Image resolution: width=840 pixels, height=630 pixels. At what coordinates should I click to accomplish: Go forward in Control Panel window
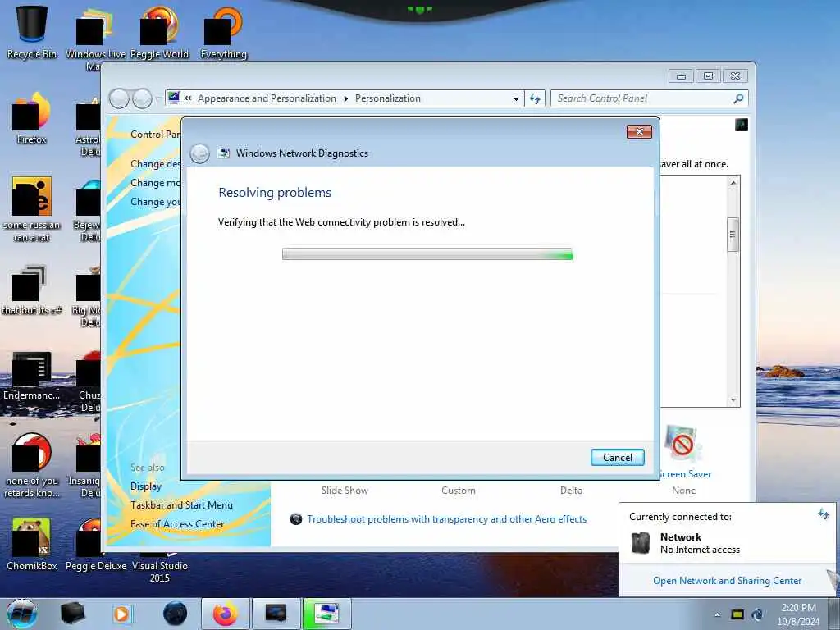pyautogui.click(x=142, y=98)
